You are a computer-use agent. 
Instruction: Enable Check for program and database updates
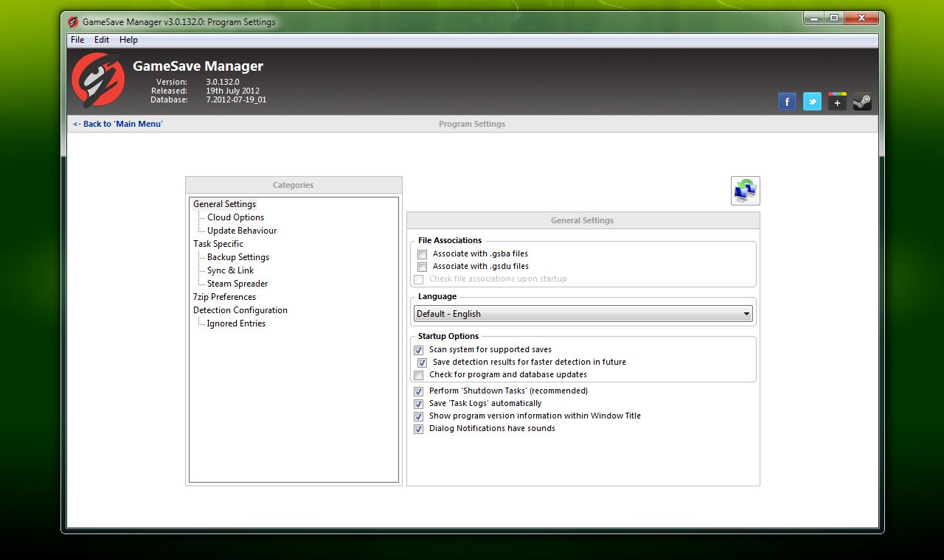pyautogui.click(x=419, y=375)
